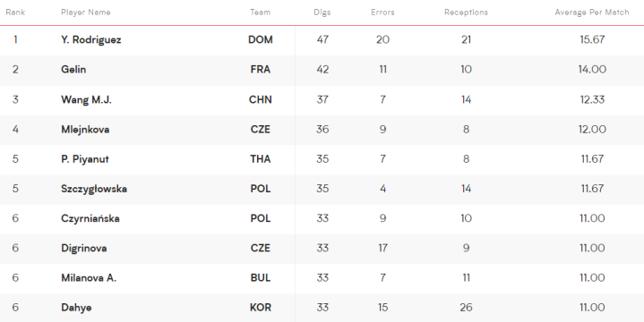Click the KOR team abbreviation
644x322 pixels.
pos(261,308)
